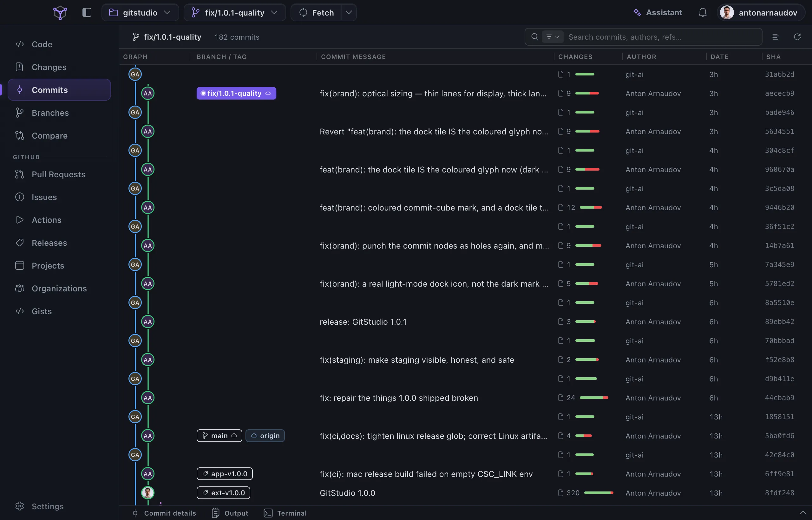Screen dimensions: 812x520
Task: Select the Commits sidebar item
Action: coord(59,90)
